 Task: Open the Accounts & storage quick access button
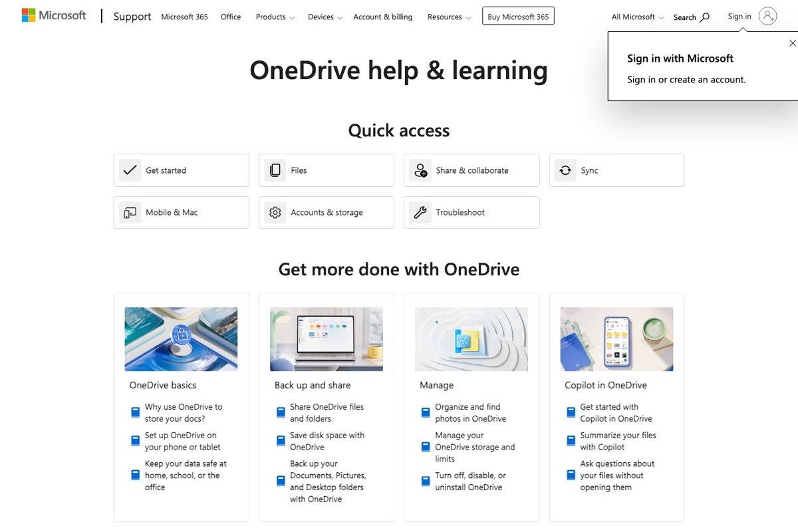pos(327,212)
